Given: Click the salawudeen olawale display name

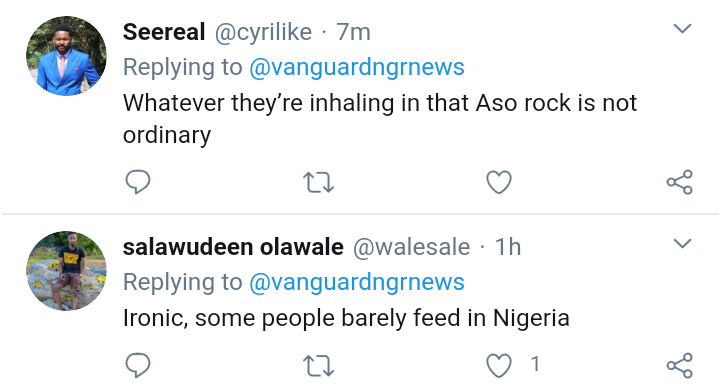Looking at the screenshot, I should (233, 247).
